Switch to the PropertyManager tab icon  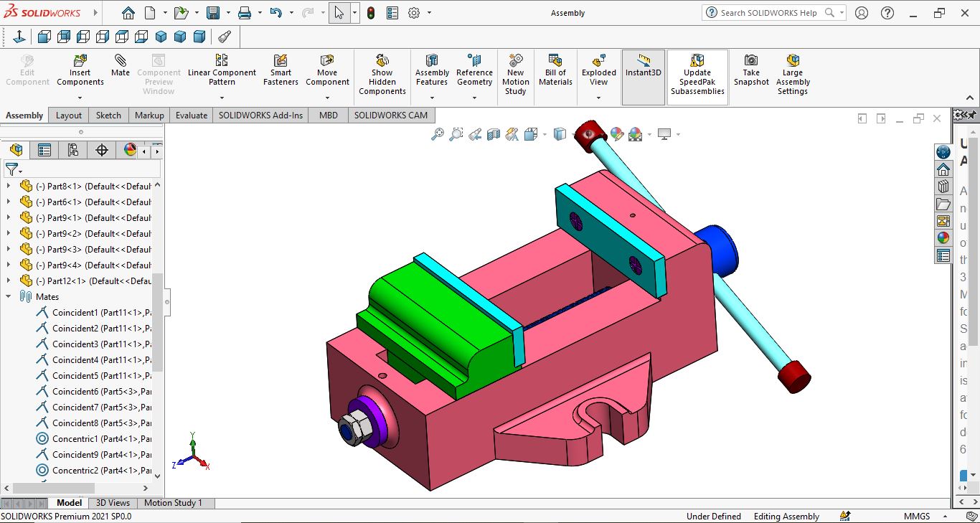click(x=44, y=150)
